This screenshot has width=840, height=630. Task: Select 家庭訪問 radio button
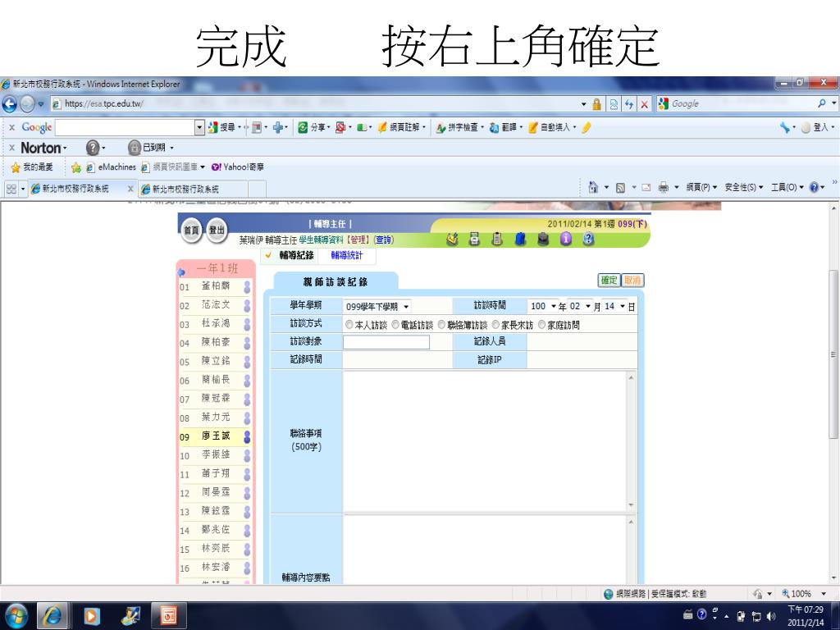541,324
